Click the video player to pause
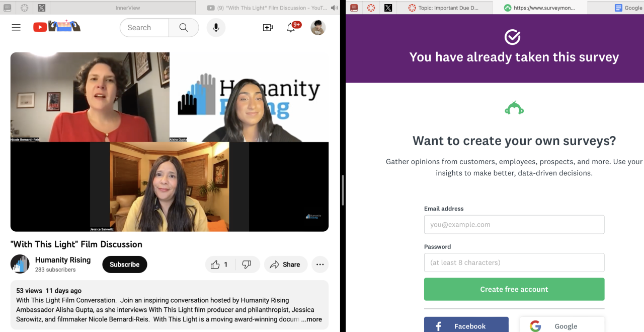This screenshot has width=644, height=332. 170,142
